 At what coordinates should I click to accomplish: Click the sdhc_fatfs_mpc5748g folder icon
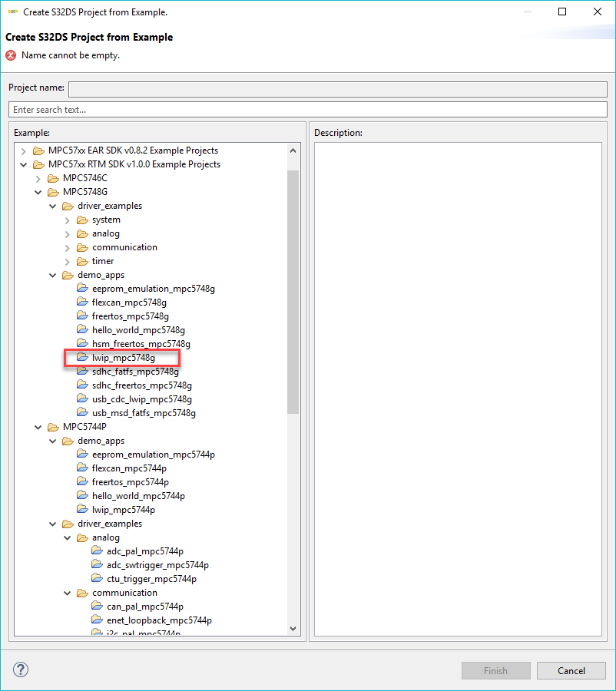pyautogui.click(x=82, y=371)
